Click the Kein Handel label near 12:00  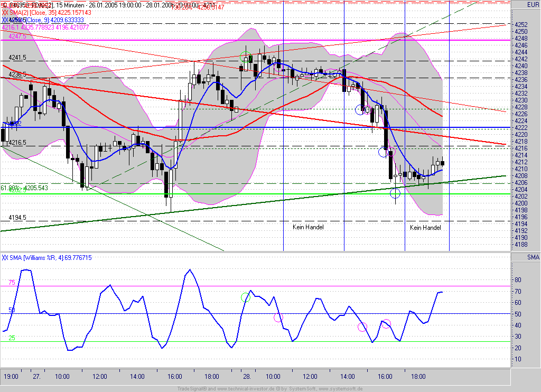pos(308,227)
